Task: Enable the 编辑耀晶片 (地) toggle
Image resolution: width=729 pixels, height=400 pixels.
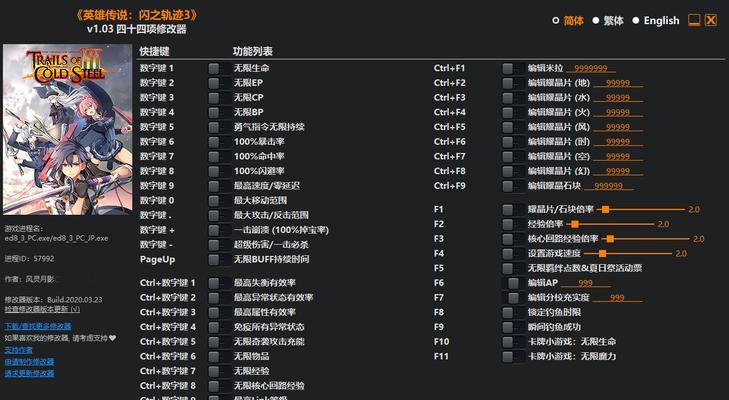Action: tap(513, 83)
